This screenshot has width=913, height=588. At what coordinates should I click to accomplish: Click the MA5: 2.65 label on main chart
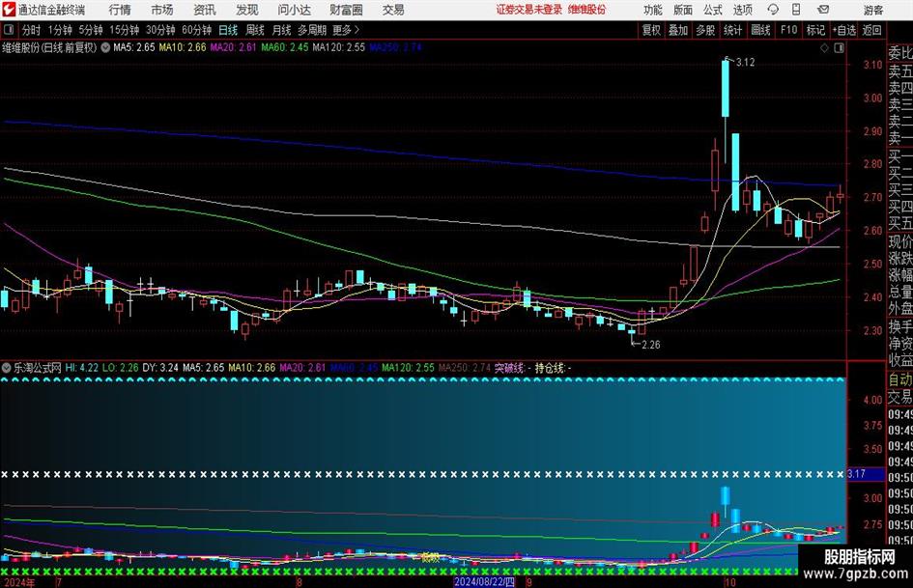134,47
